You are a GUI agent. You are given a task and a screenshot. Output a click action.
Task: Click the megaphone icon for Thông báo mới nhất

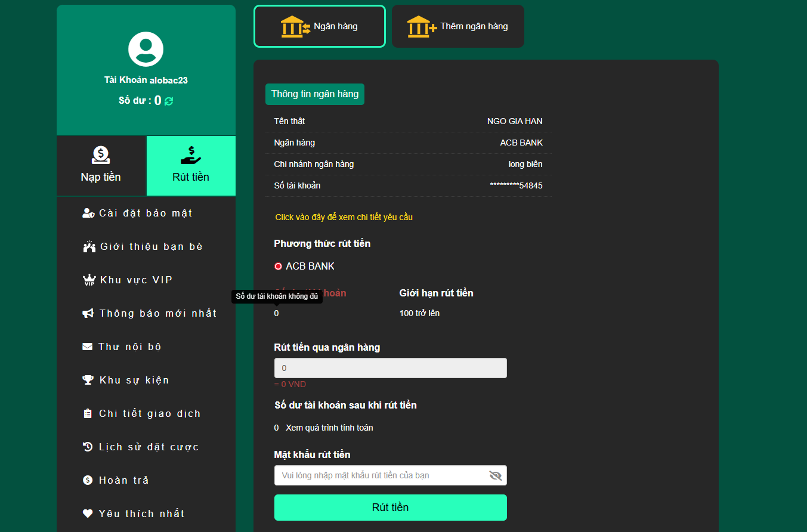point(88,313)
